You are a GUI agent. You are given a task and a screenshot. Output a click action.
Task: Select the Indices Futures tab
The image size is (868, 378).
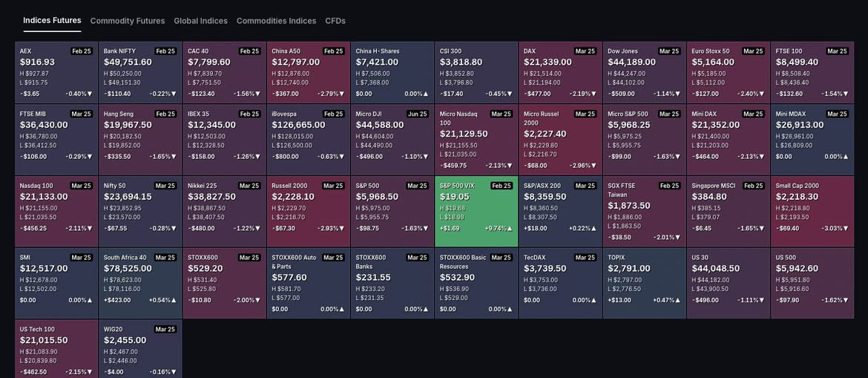(x=52, y=21)
